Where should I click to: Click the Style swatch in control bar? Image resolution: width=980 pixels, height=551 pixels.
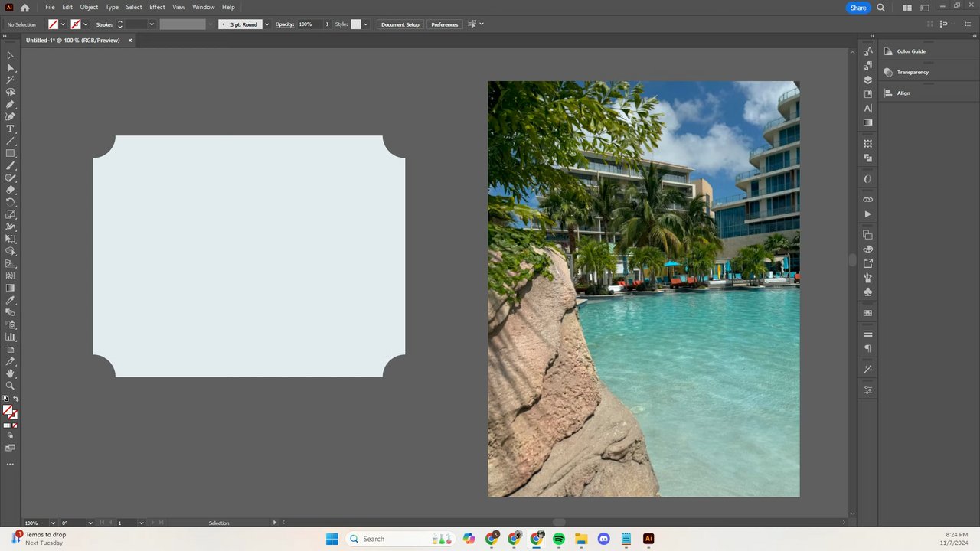[356, 24]
